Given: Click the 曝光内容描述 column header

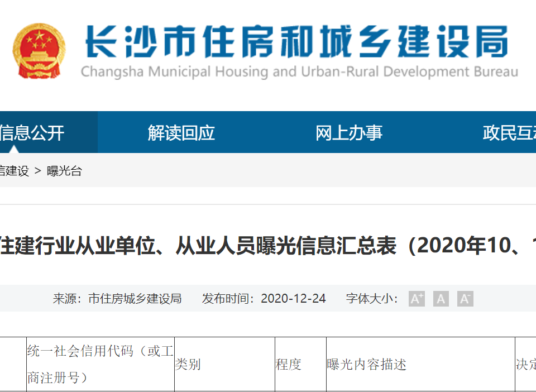Looking at the screenshot, I should click(x=366, y=365).
